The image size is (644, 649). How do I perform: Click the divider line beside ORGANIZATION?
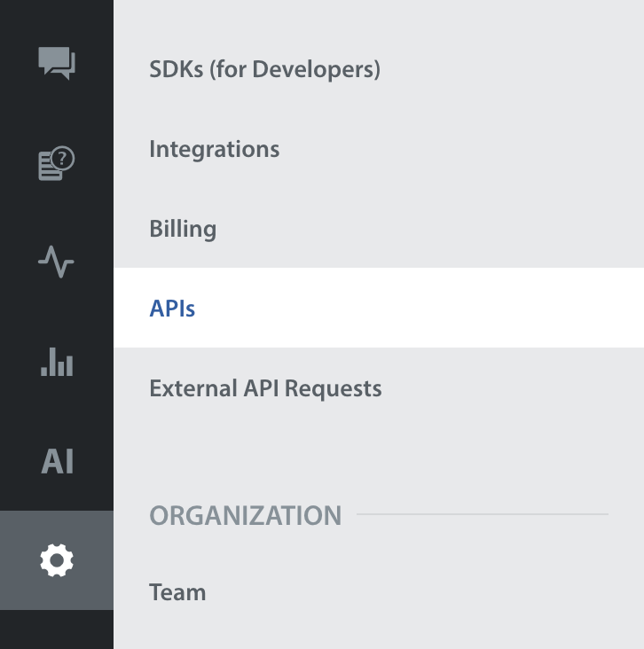pyautogui.click(x=483, y=514)
